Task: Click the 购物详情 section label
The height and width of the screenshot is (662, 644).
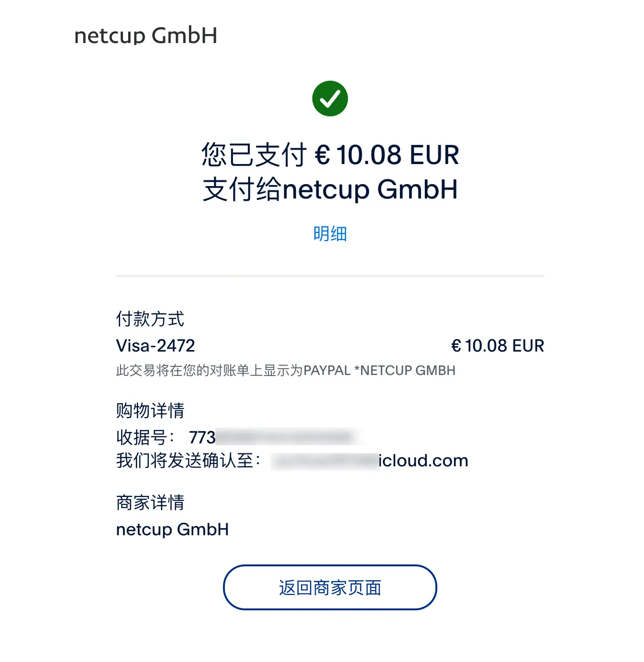Action: click(x=150, y=410)
